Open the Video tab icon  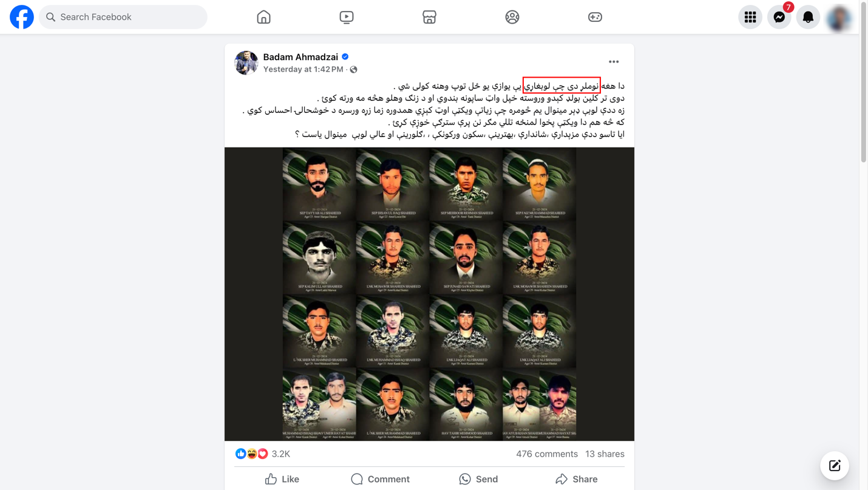pos(347,17)
